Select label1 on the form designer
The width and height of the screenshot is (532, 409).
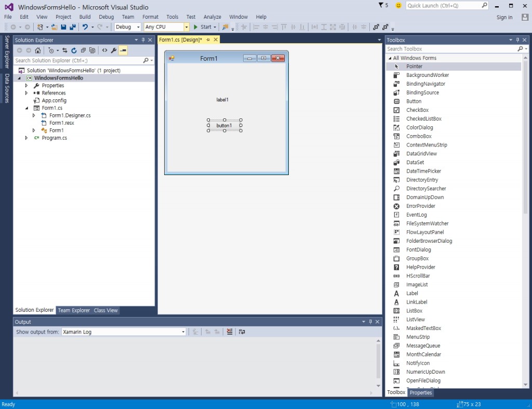pyautogui.click(x=222, y=100)
